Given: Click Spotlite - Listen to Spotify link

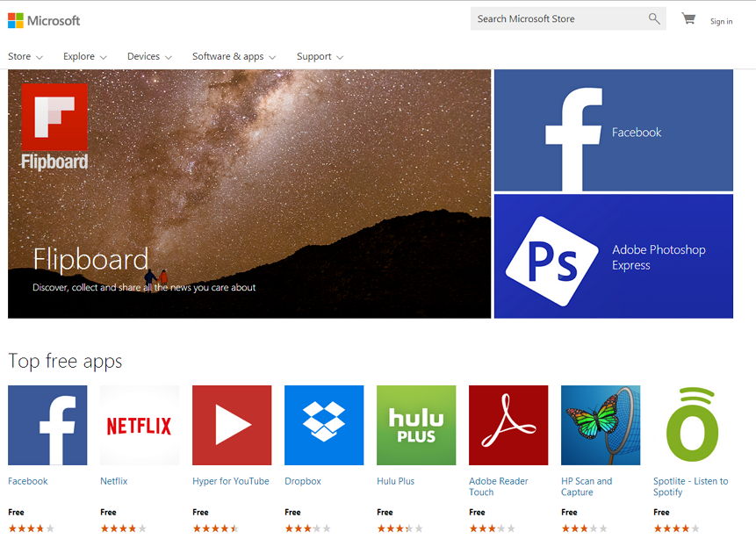Looking at the screenshot, I should (x=690, y=486).
